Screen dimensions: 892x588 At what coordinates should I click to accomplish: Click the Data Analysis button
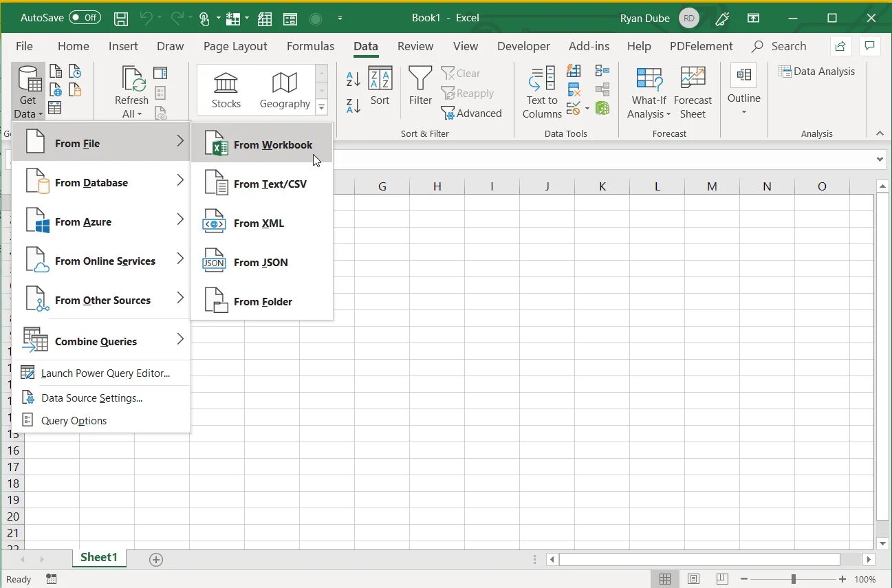[816, 71]
